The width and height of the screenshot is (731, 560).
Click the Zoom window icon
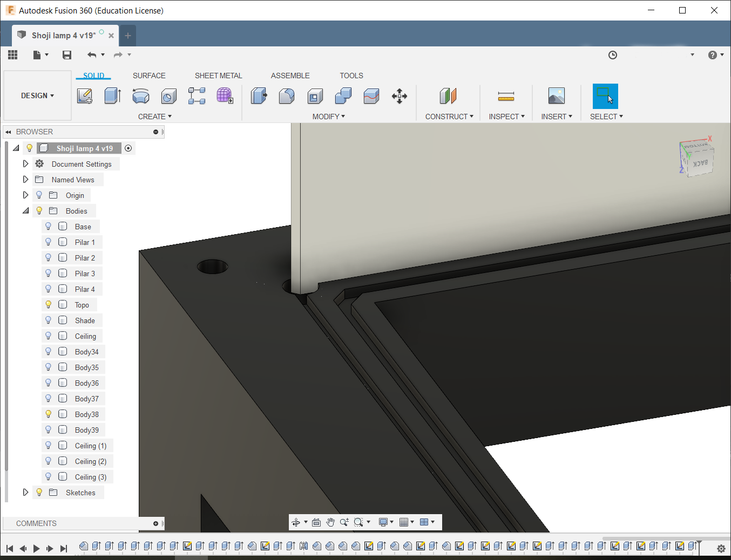click(358, 522)
